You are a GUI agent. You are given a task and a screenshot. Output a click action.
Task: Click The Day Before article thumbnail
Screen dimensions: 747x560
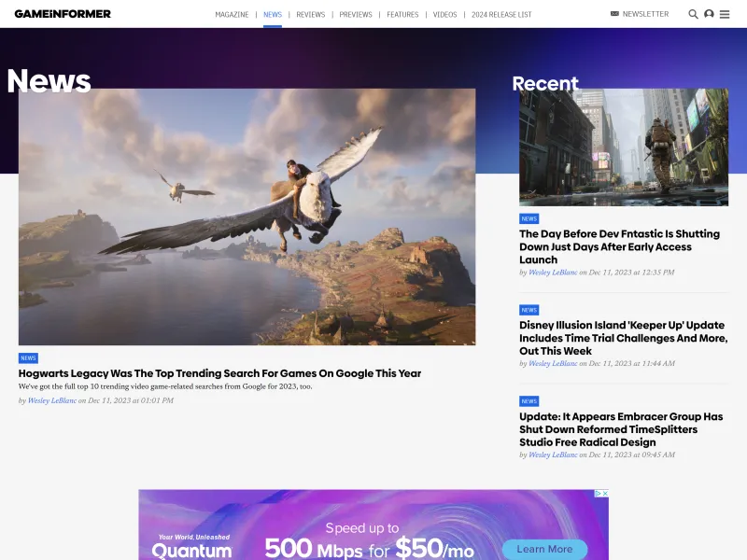click(622, 147)
